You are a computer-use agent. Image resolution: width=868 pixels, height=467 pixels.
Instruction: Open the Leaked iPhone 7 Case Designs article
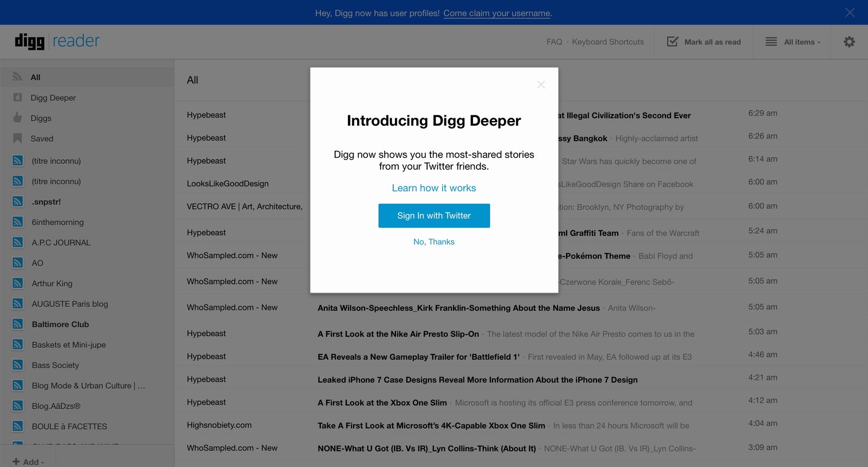click(x=478, y=380)
